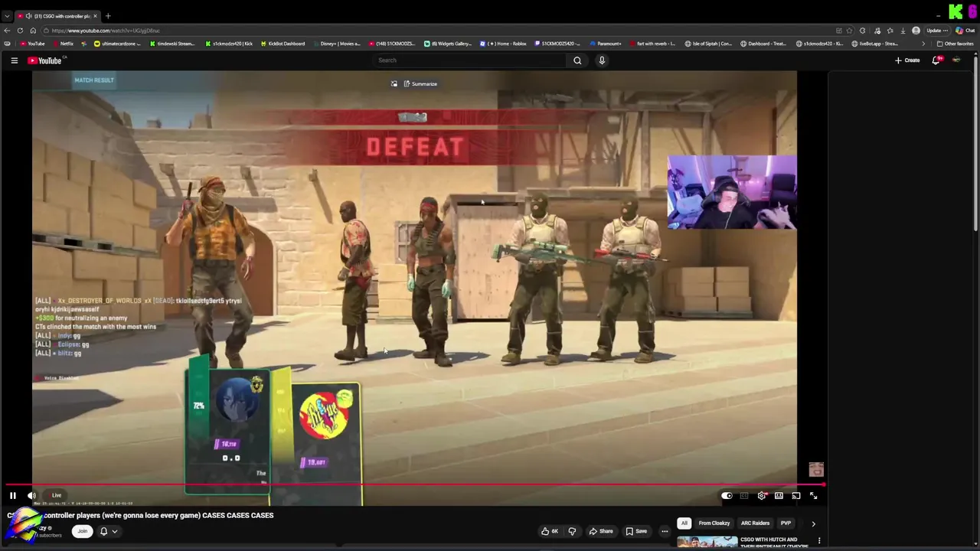Image resolution: width=980 pixels, height=551 pixels.
Task: Open YouTube guide hamburger menu
Action: click(14, 60)
